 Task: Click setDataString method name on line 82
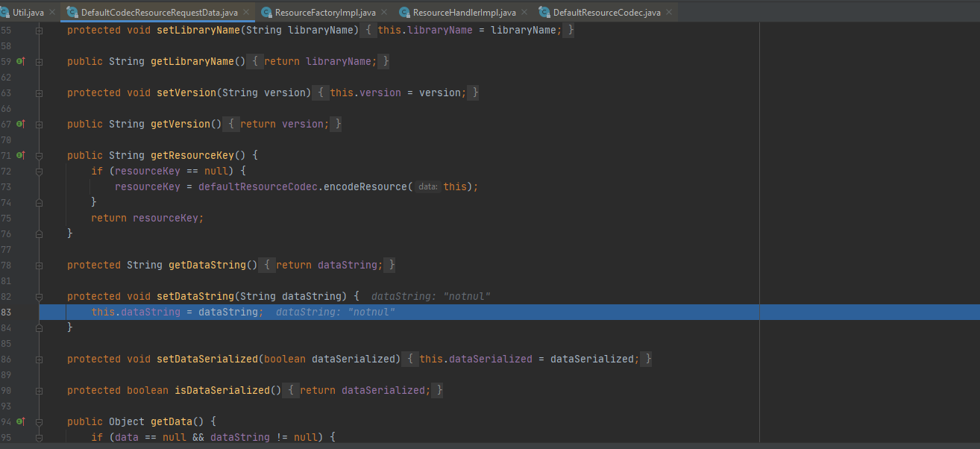(x=195, y=296)
